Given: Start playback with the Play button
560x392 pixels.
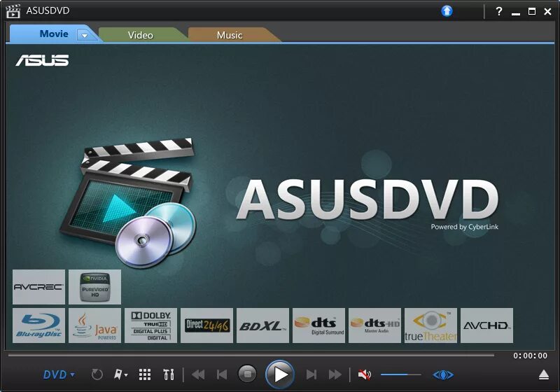Looking at the screenshot, I should [280, 374].
